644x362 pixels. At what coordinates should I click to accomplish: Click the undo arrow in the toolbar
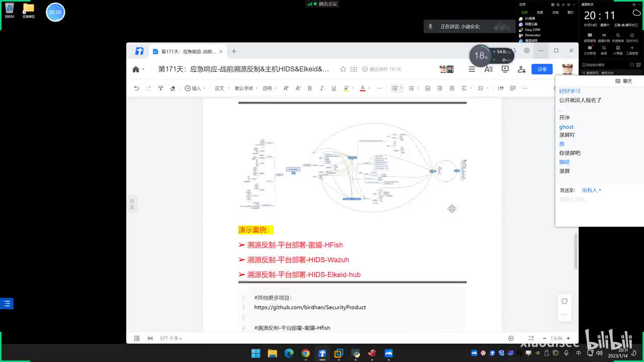coord(136,88)
